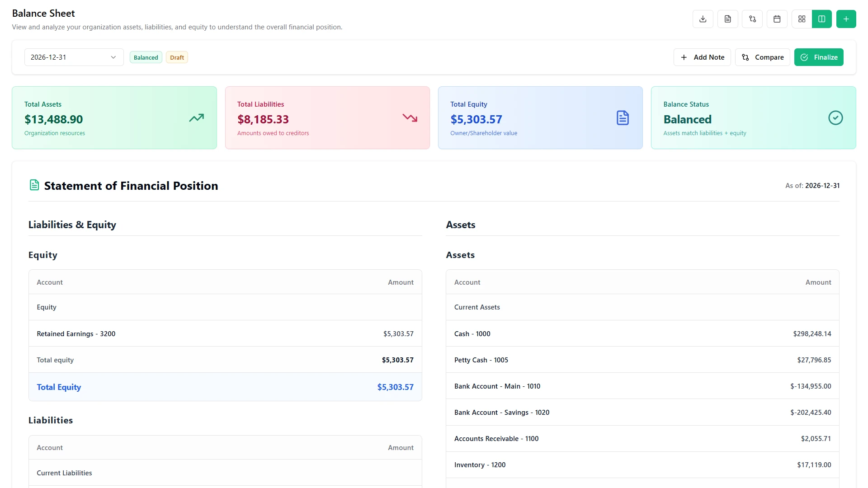Viewport: 868px width, 488px height.
Task: Click the $17,119.00 inventory amount
Action: click(x=814, y=465)
